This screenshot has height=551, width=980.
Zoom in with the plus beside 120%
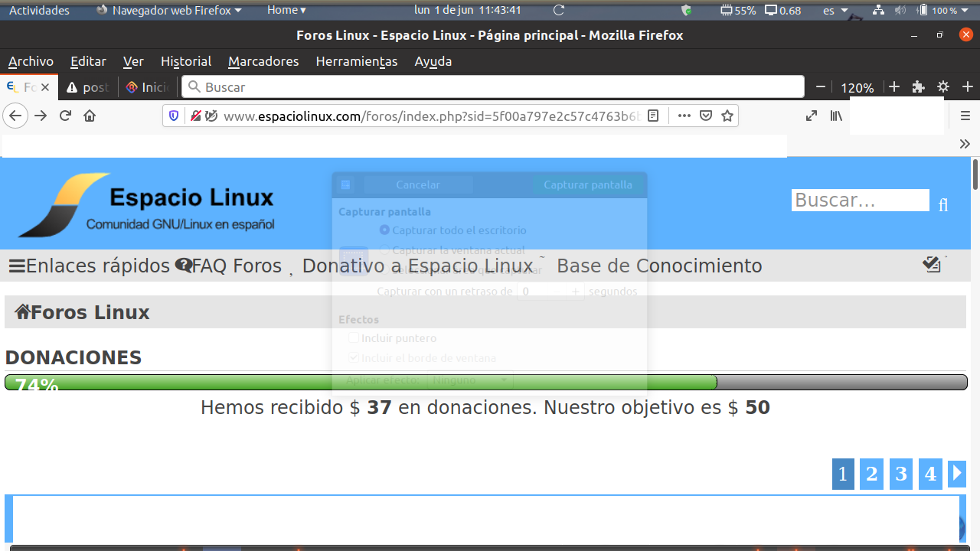894,86
